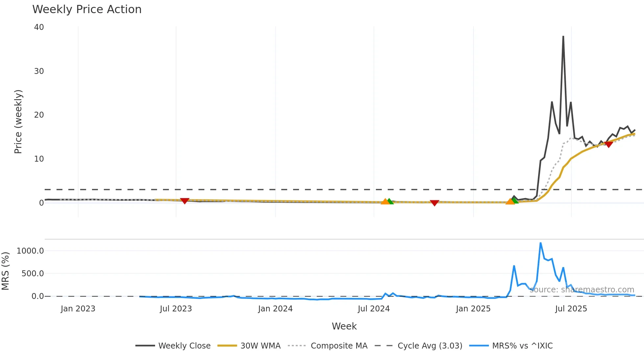Click the Jan 2023 x-axis label

pyautogui.click(x=78, y=309)
